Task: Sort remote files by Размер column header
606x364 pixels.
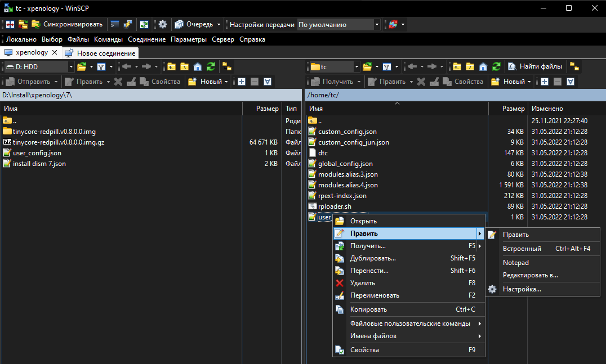Action: tap(513, 109)
